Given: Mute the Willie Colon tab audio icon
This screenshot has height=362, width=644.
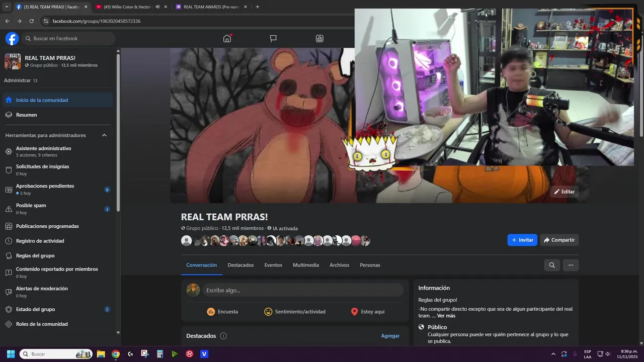Looking at the screenshot, I should coord(157,7).
